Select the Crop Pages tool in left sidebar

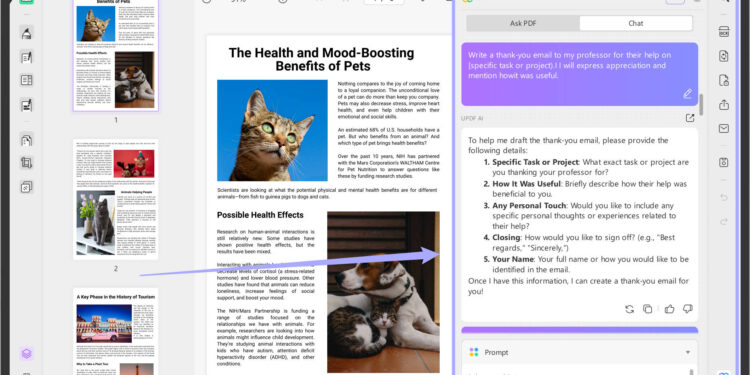(x=27, y=163)
